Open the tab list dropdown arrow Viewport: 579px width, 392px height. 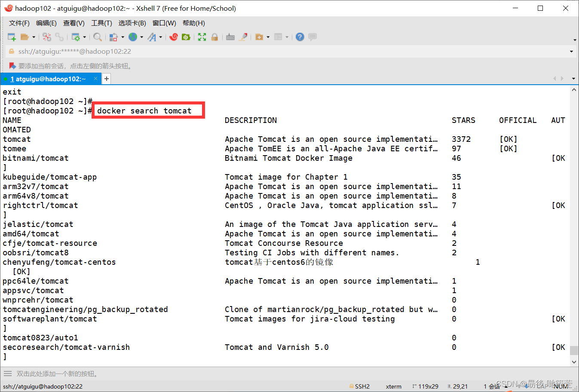[573, 79]
